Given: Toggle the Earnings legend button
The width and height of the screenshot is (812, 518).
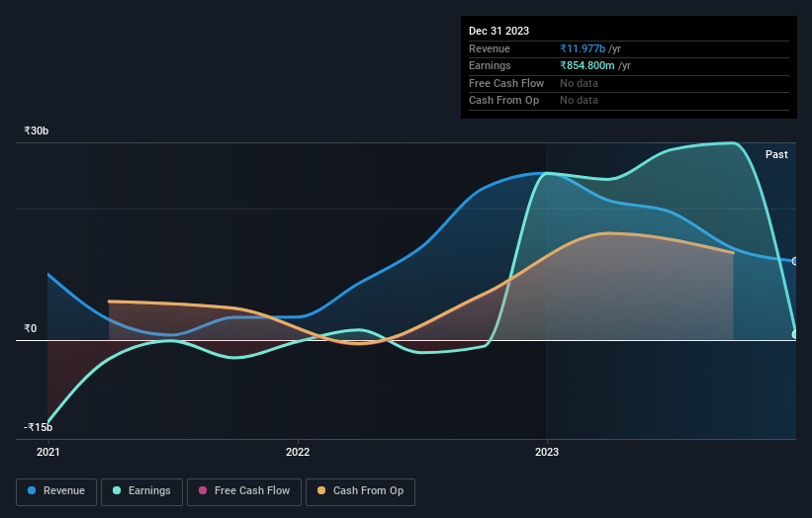Looking at the screenshot, I should 141,491.
